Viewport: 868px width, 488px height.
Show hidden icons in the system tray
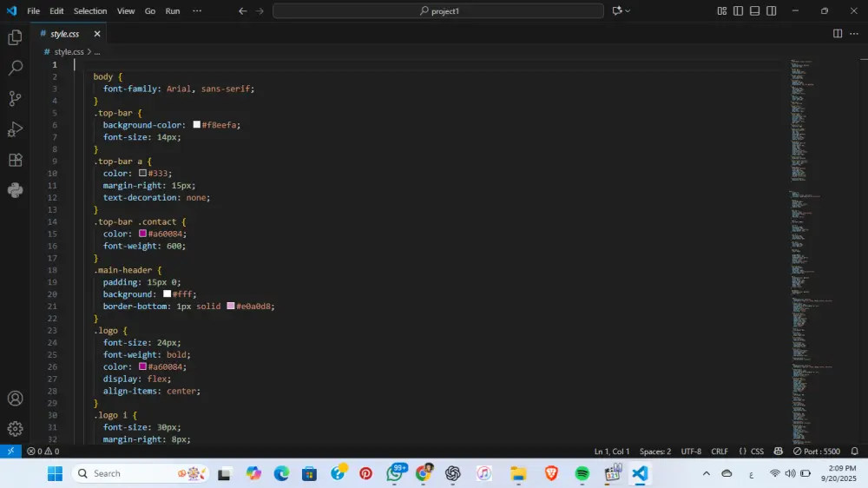707,473
